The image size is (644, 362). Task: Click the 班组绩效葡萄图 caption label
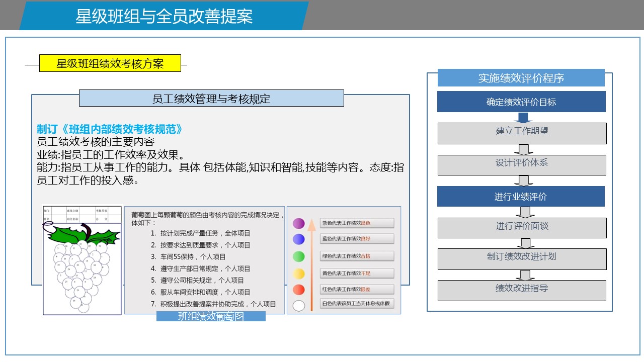click(x=211, y=316)
